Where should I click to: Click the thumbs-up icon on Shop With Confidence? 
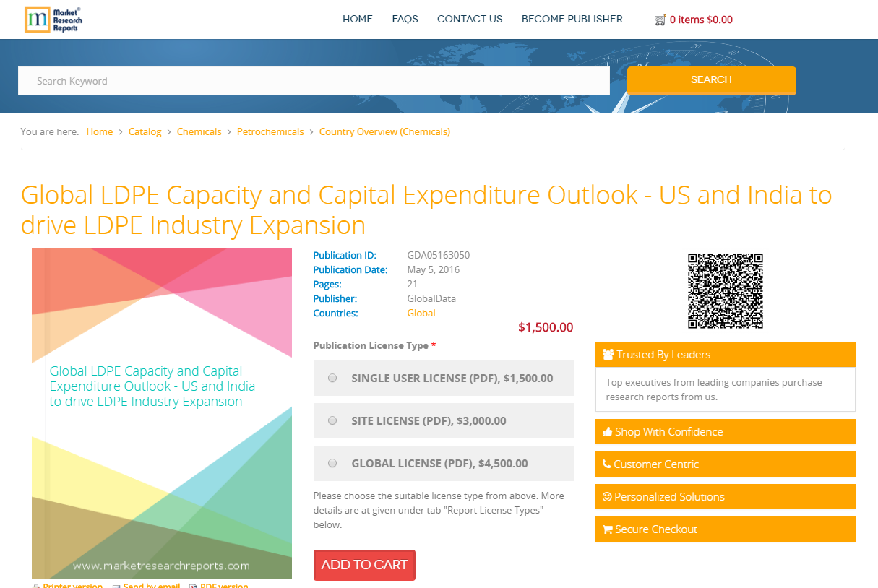point(607,431)
